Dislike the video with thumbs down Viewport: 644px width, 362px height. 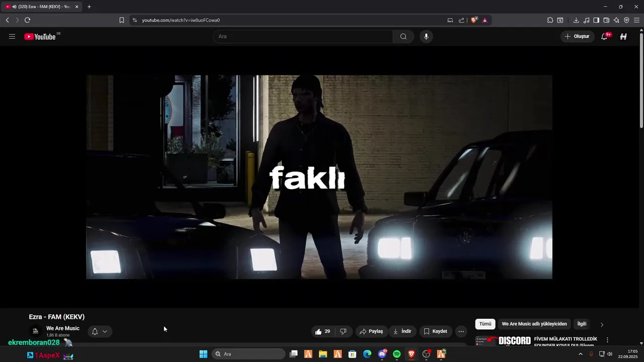coord(343,331)
